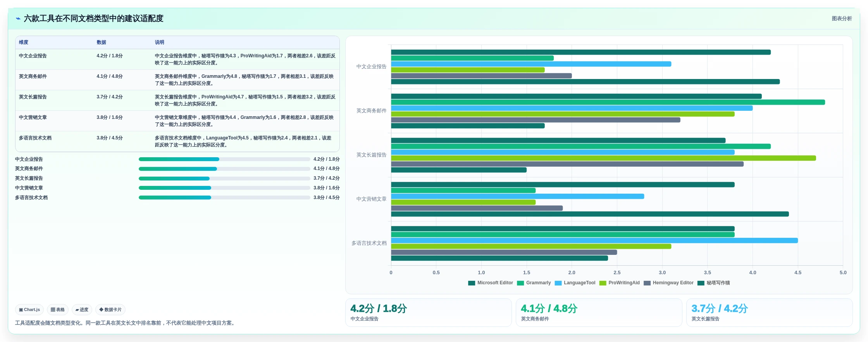Open the 图表分析 label in the header

[842, 19]
